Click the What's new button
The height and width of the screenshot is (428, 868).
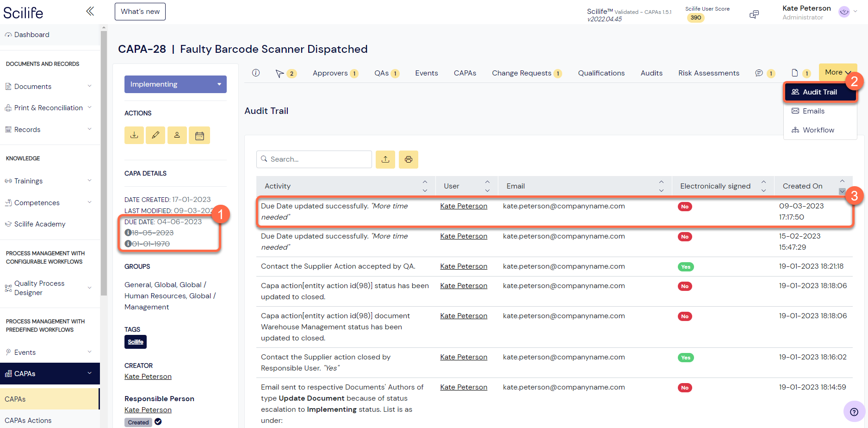[140, 12]
